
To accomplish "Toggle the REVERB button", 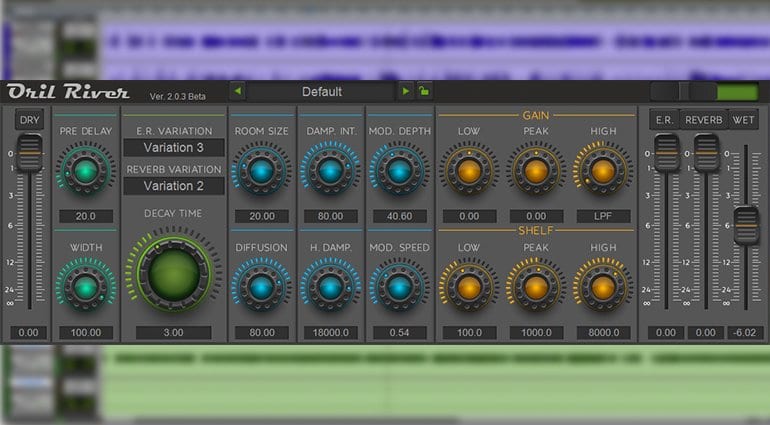I will (704, 120).
